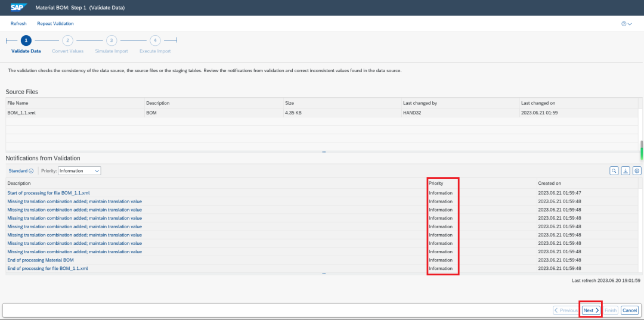
Task: Select the 4.35 KB size cell
Action: (342, 113)
